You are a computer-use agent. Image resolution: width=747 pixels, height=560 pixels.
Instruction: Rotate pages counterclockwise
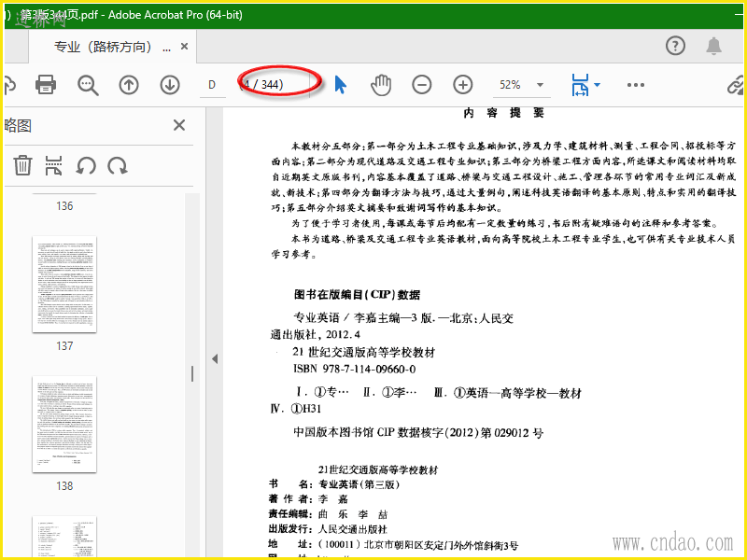pyautogui.click(x=86, y=166)
